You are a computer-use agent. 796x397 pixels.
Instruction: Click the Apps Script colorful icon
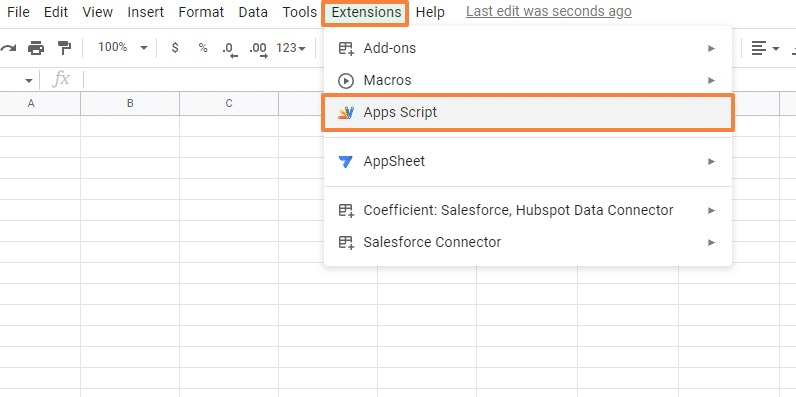click(346, 112)
